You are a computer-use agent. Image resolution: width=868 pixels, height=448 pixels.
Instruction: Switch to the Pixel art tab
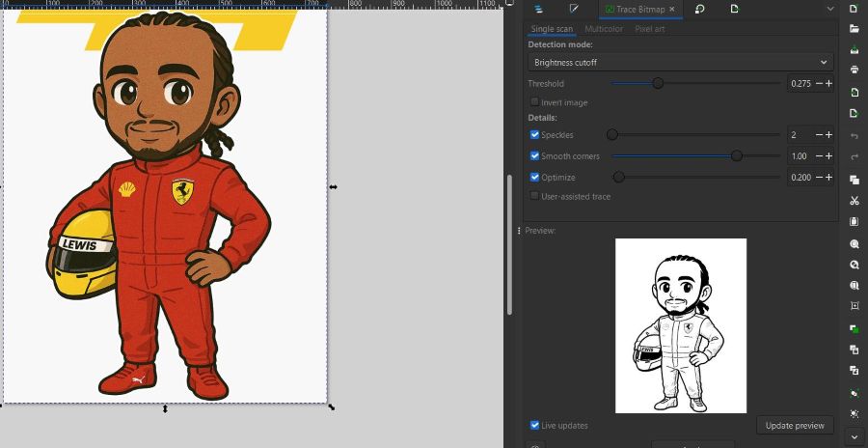coord(650,29)
